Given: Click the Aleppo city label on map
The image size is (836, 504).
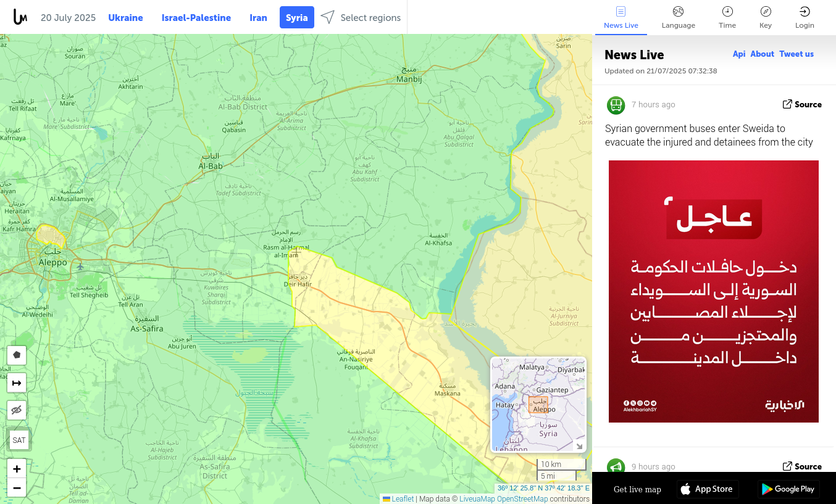Looking at the screenshot, I should pos(53,258).
